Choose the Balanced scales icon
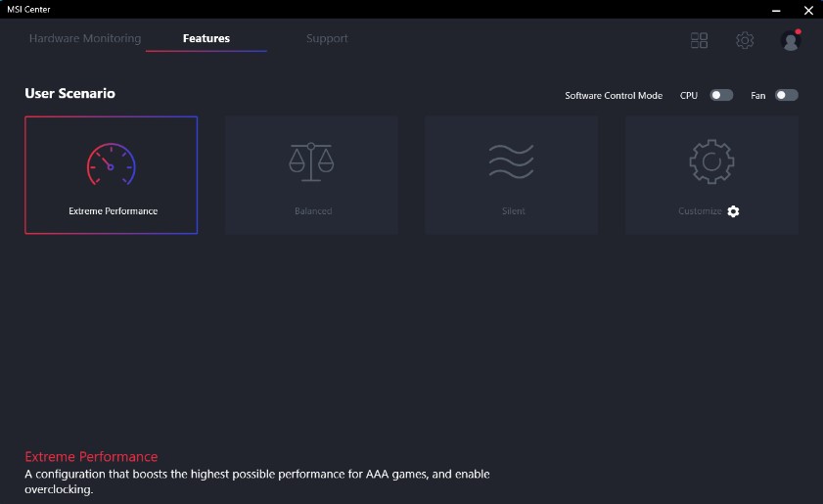This screenshot has height=504, width=823. [311, 161]
